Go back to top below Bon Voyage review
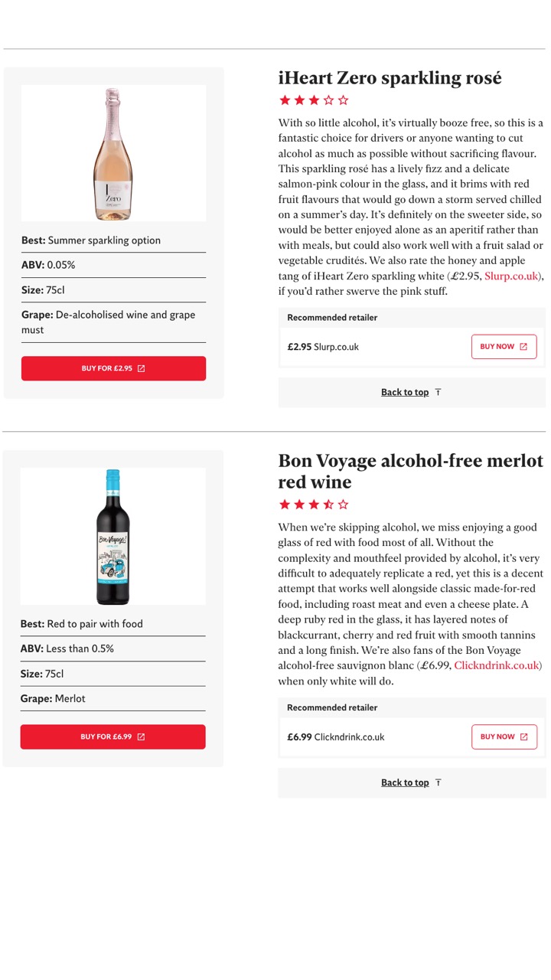This screenshot has width=551, height=980. (x=405, y=782)
